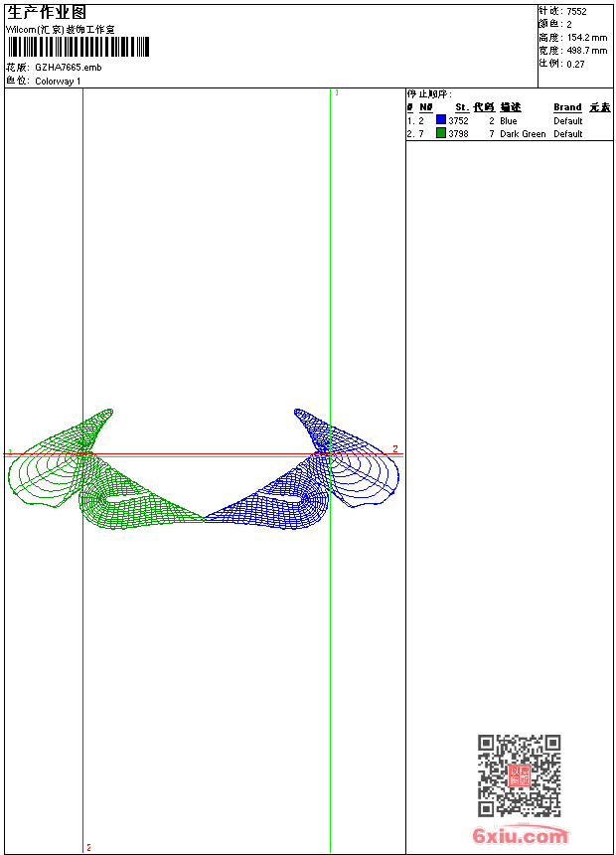Click the red marker 2 at the bottom guide
Screen dimensions: 616x855
click(88, 847)
